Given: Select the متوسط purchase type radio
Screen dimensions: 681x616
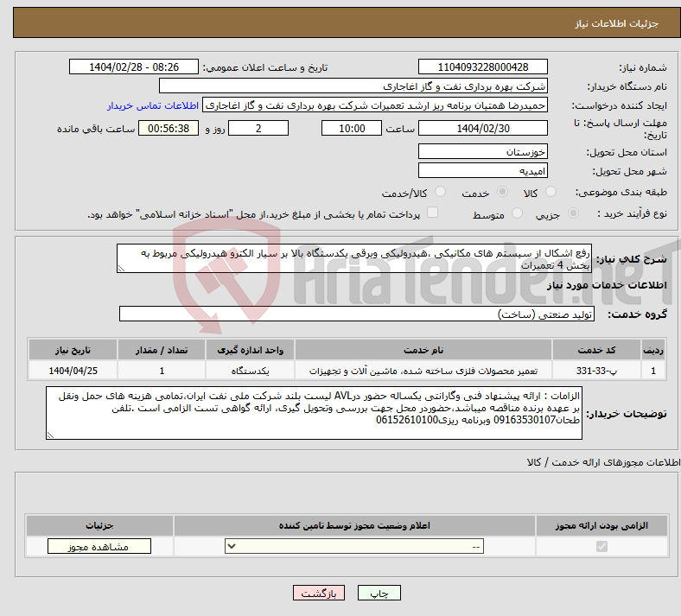Looking at the screenshot, I should 517,213.
